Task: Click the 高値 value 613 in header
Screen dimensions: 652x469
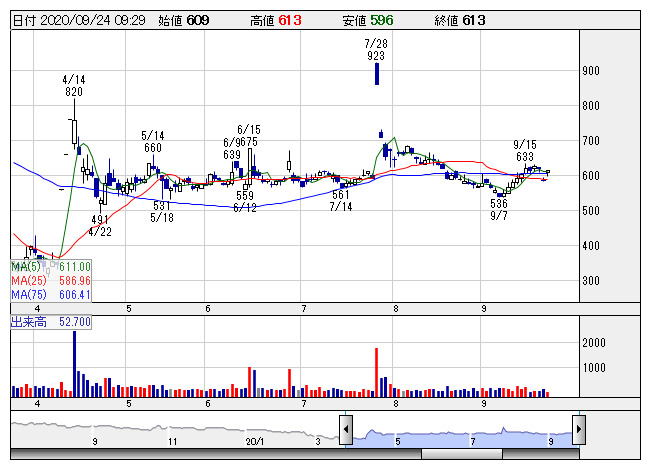Action: click(290, 20)
